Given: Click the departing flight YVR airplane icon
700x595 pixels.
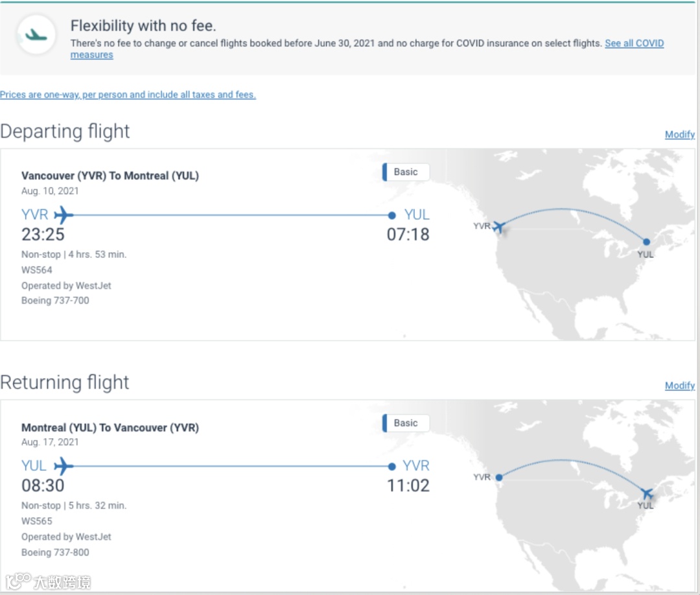Looking at the screenshot, I should [x=64, y=215].
